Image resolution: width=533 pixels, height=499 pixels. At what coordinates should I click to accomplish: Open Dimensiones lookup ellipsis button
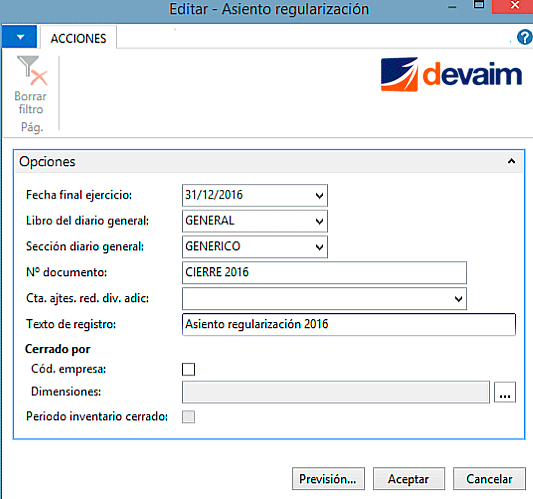[505, 392]
